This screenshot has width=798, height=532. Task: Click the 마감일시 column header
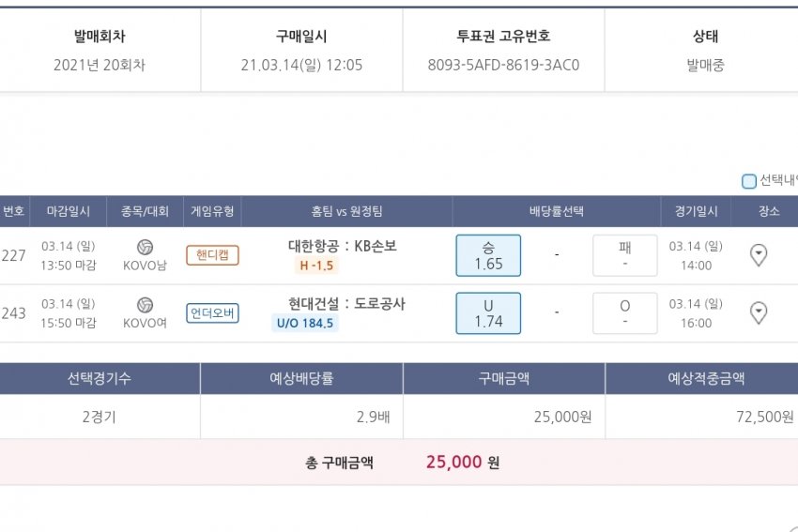(69, 211)
